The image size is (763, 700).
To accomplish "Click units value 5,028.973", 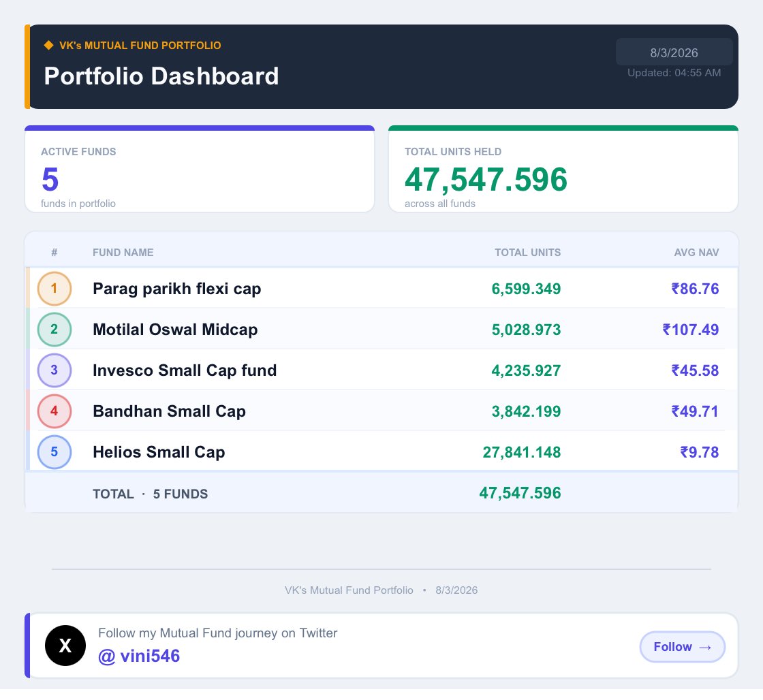I will coord(526,330).
